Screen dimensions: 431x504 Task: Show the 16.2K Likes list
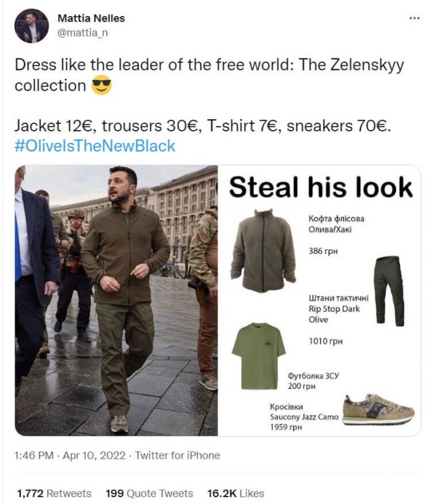[235, 493]
